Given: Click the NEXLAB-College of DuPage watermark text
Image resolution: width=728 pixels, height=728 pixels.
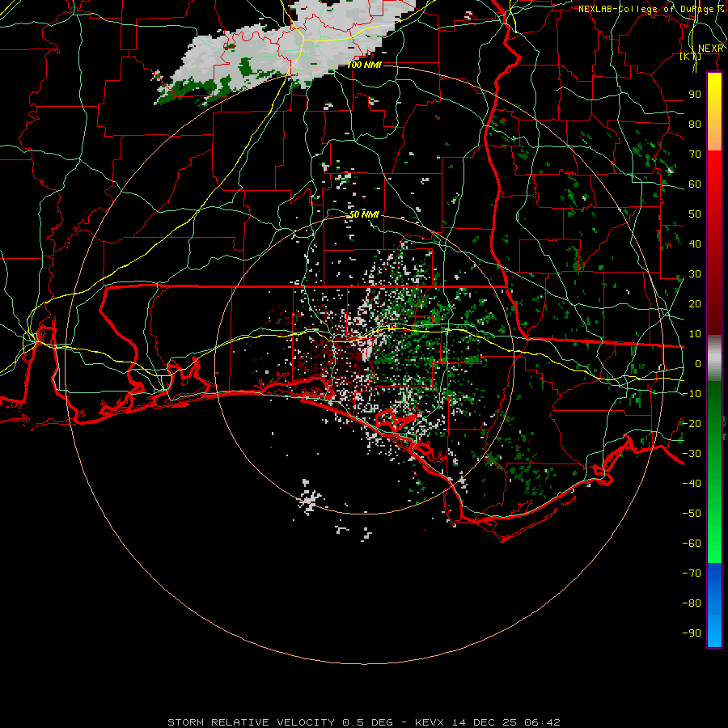Looking at the screenshot, I should pyautogui.click(x=650, y=9).
